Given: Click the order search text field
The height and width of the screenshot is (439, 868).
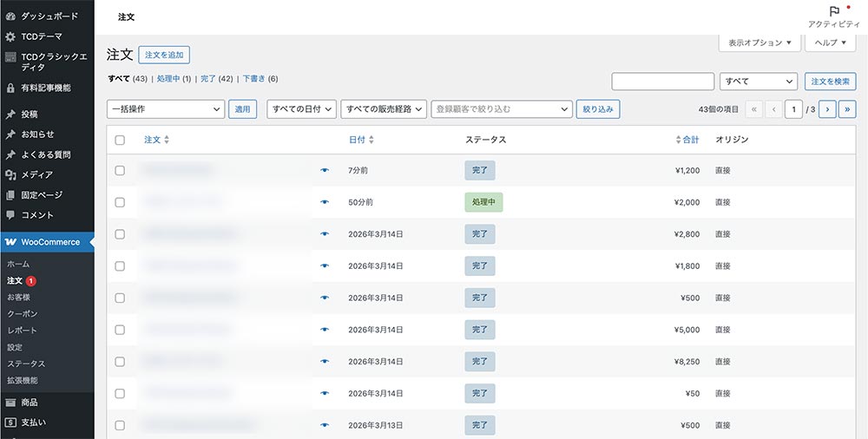Looking at the screenshot, I should (x=662, y=82).
